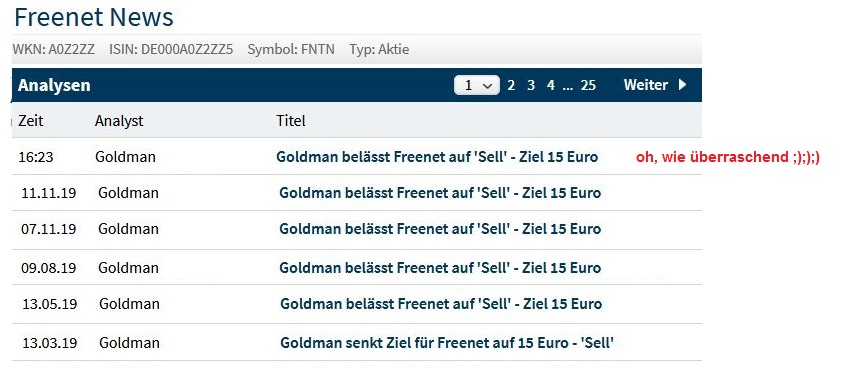
Task: Click the Goldman analyst name for 13.03.19
Action: pyautogui.click(x=129, y=343)
